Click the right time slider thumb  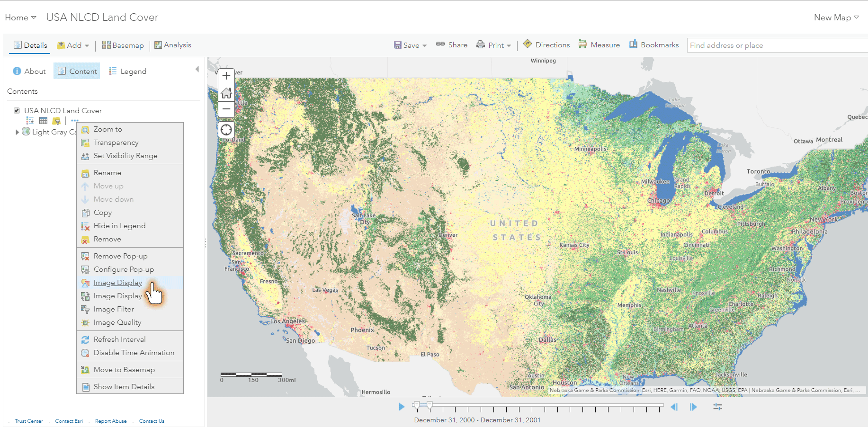430,405
